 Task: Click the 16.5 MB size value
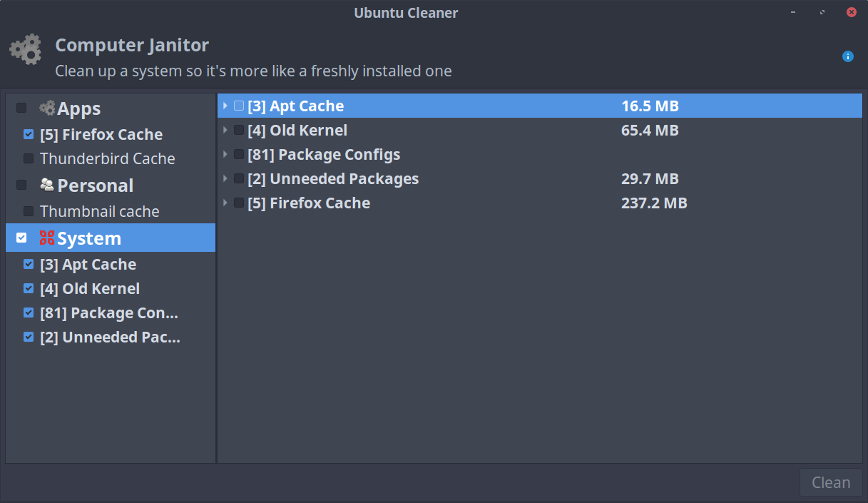(x=650, y=106)
